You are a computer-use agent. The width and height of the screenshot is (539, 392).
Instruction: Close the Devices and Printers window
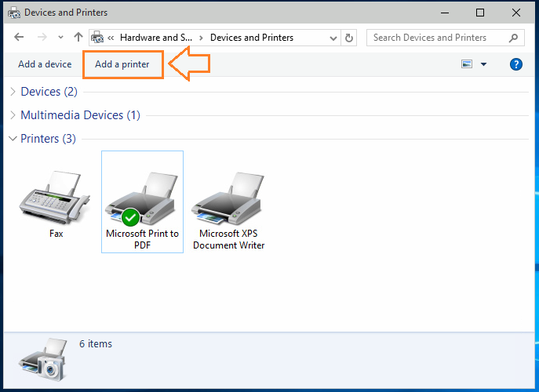point(516,13)
